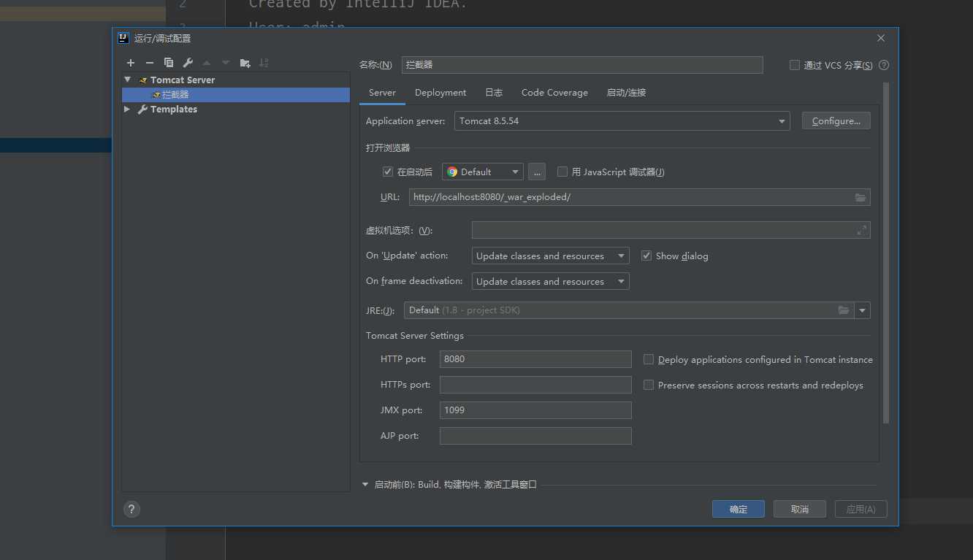The image size is (973, 560).
Task: Enable Deploy applications configured in Tomcat instance
Action: 649,359
